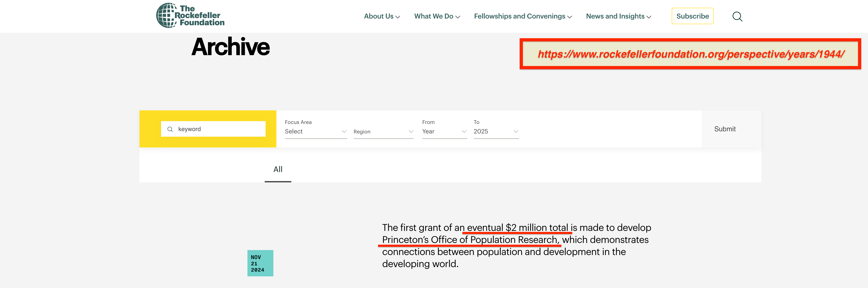Open Fellowships and Convenings menu
868x288 pixels.
523,16
